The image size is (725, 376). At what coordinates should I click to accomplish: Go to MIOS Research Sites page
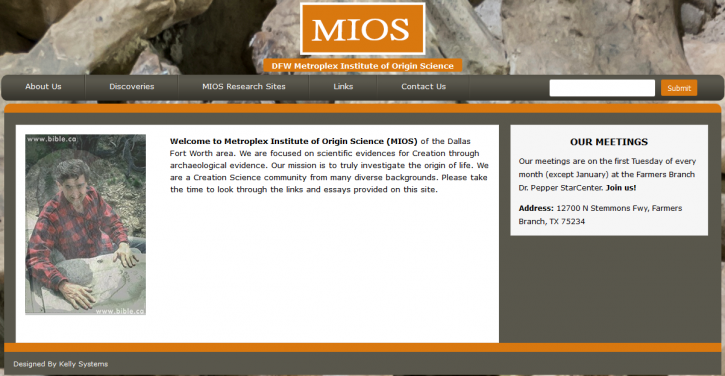tap(244, 86)
